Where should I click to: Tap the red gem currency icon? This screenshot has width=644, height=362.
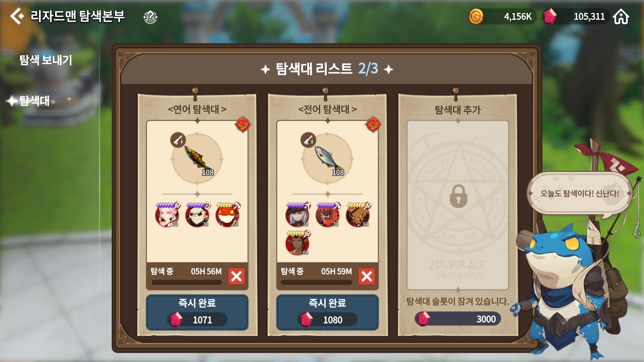tap(550, 17)
